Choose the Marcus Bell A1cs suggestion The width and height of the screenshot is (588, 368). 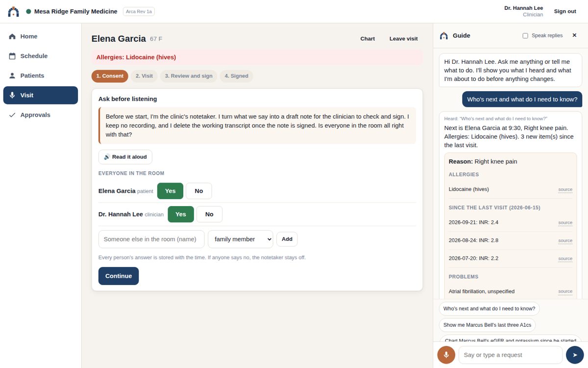pyautogui.click(x=488, y=325)
